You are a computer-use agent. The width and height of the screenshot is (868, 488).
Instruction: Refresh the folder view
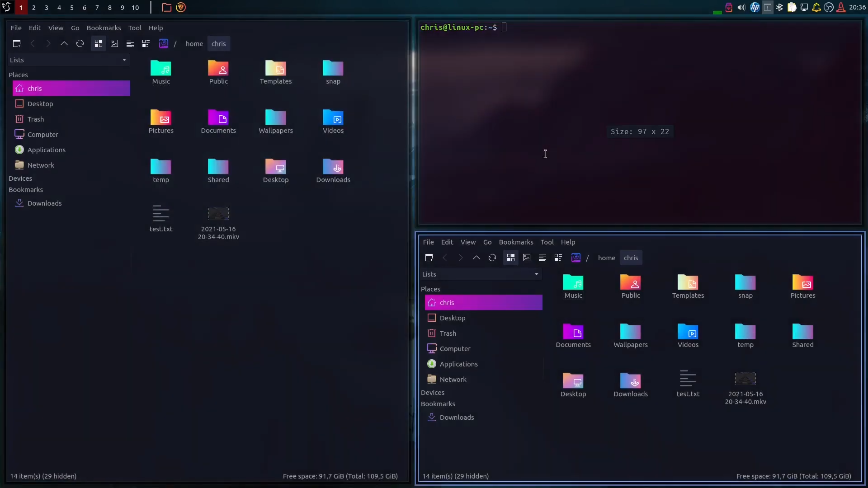[80, 43]
